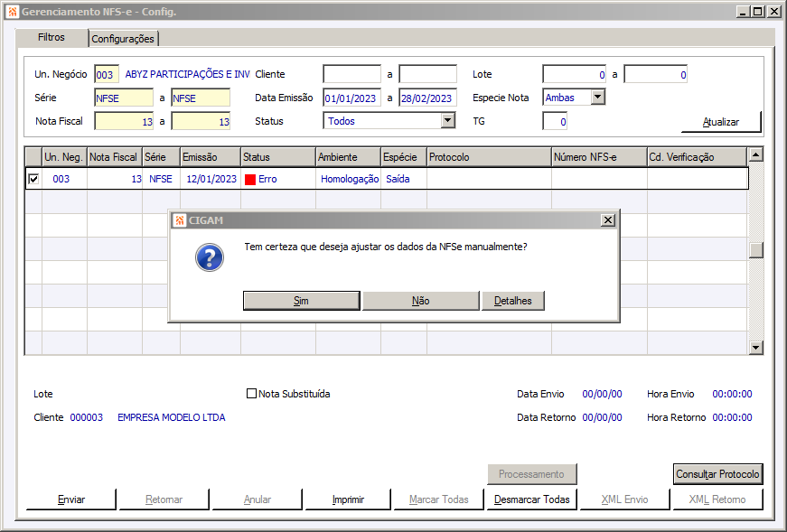Choose Não in the dialog

(x=420, y=301)
